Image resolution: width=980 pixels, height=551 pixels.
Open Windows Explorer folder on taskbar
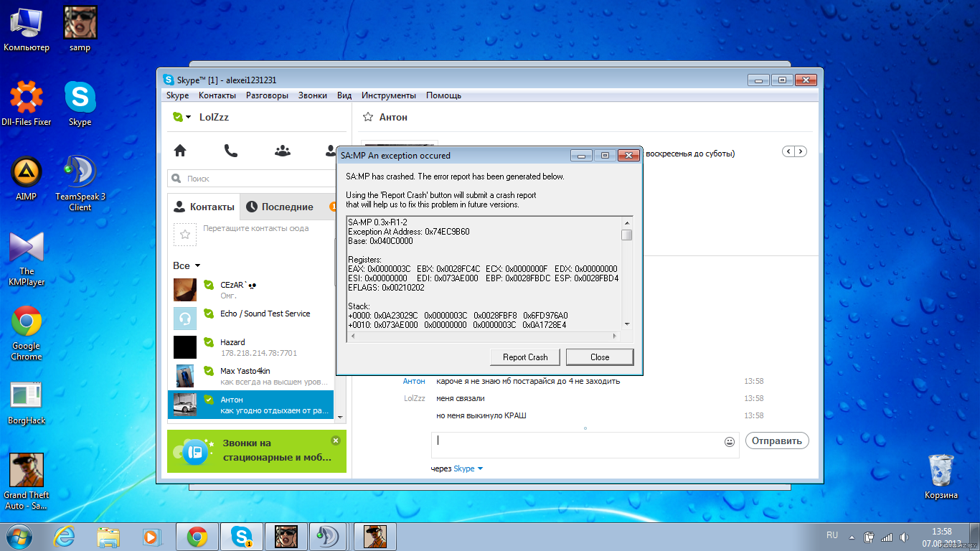pyautogui.click(x=109, y=536)
